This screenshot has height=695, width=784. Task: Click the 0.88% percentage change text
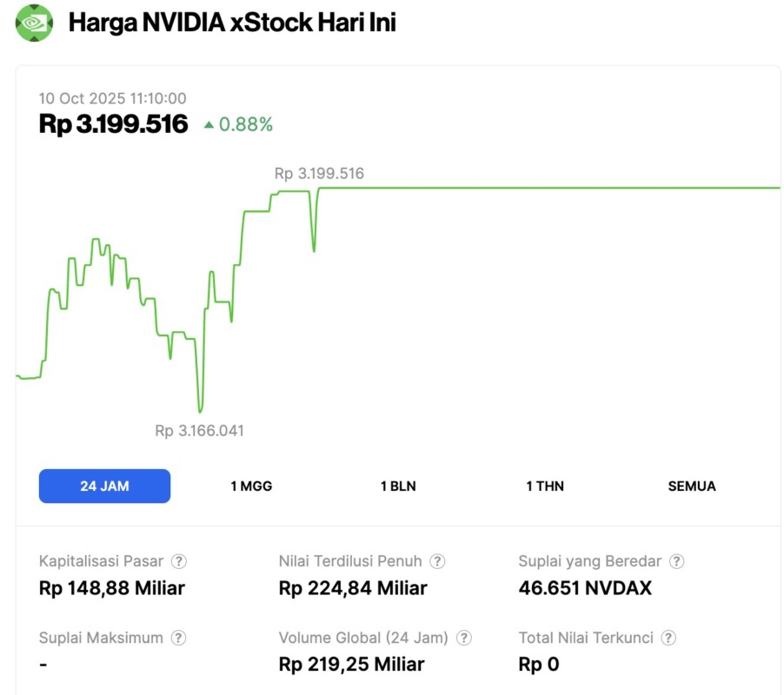(244, 124)
